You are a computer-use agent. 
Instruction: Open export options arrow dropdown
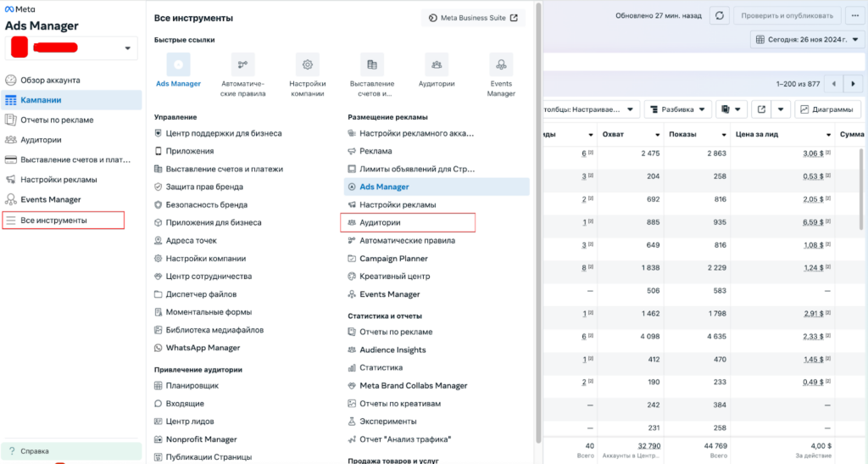tap(781, 109)
